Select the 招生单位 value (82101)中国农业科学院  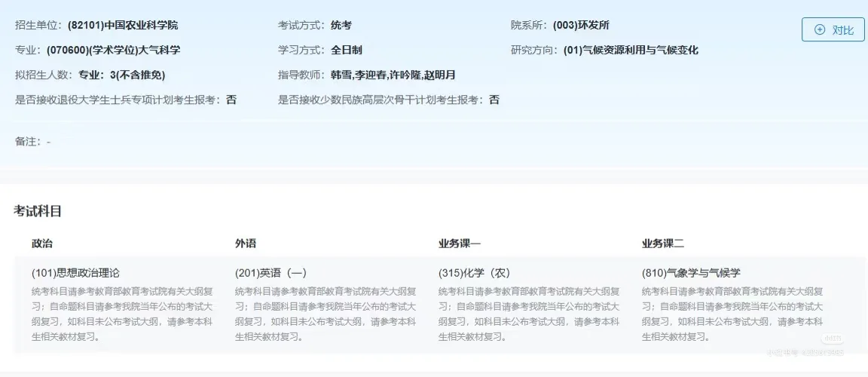(123, 26)
